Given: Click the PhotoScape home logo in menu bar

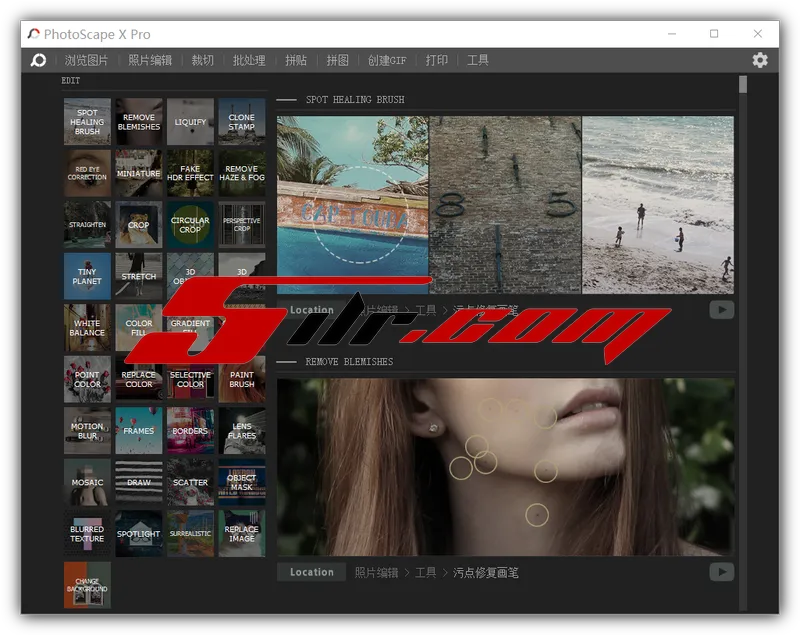Looking at the screenshot, I should (38, 60).
